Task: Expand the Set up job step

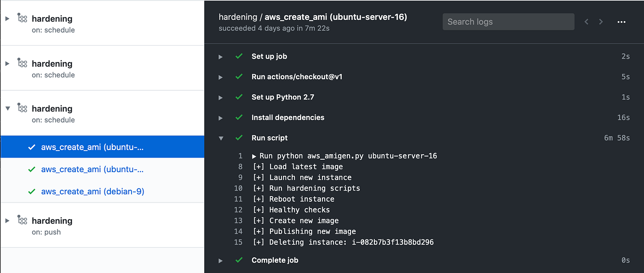Action: pos(221,57)
